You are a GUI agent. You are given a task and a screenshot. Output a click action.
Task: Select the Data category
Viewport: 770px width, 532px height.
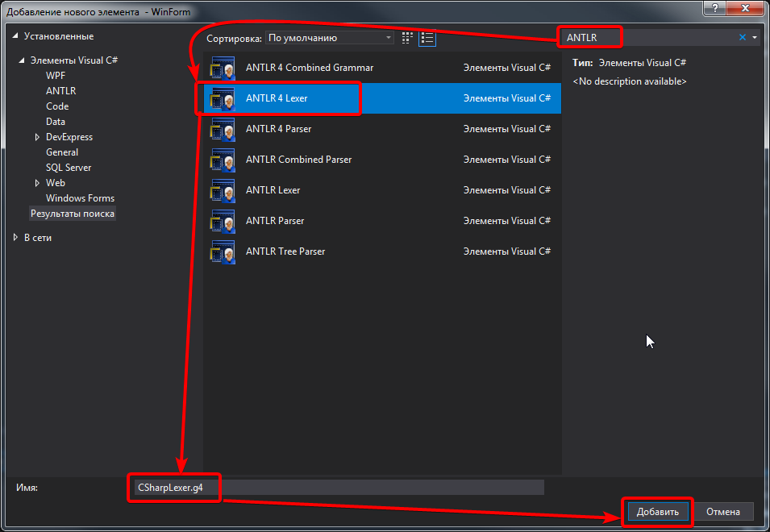pyautogui.click(x=56, y=121)
